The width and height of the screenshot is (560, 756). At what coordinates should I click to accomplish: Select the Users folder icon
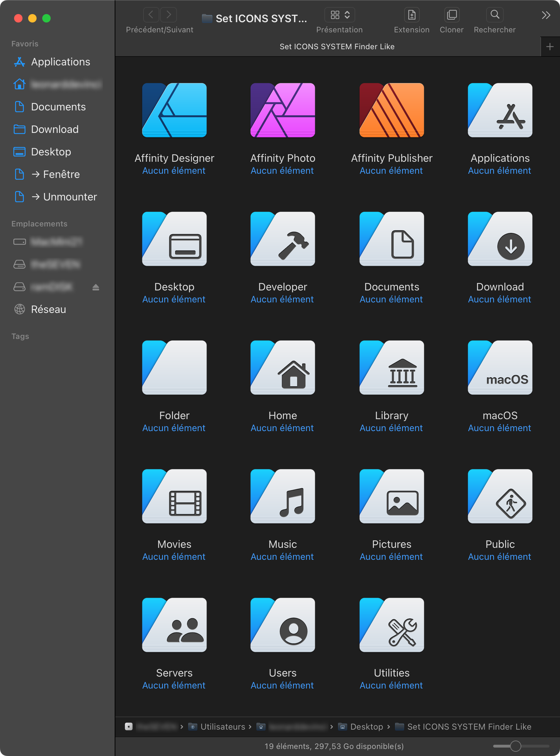pyautogui.click(x=282, y=625)
